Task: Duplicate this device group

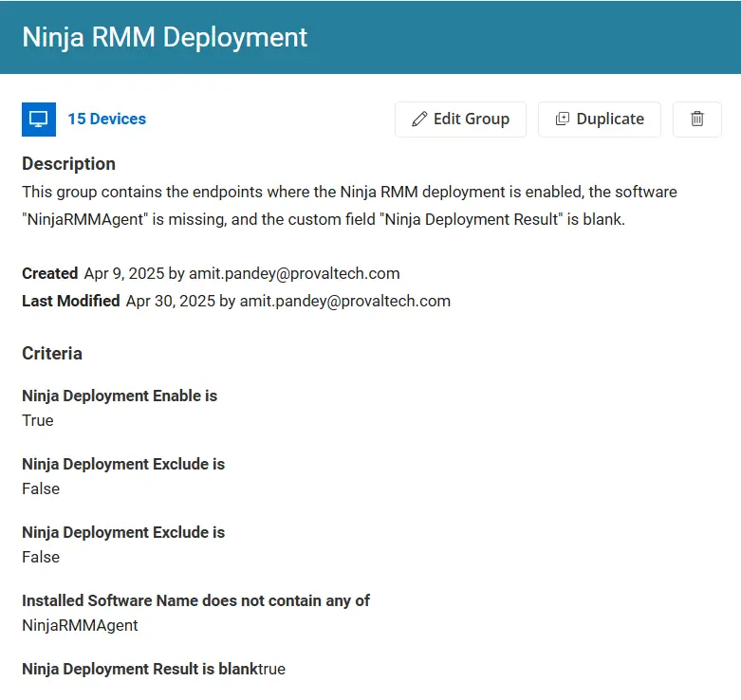Action: point(600,120)
